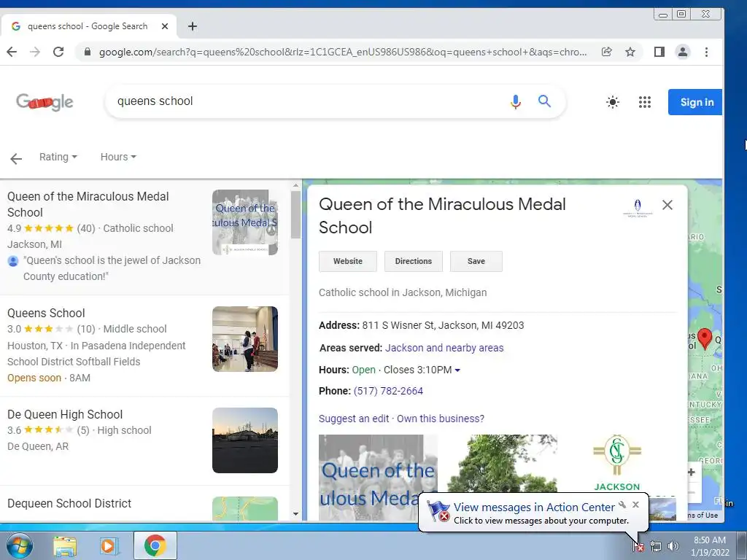
Task: View site lock information icon
Action: click(88, 52)
